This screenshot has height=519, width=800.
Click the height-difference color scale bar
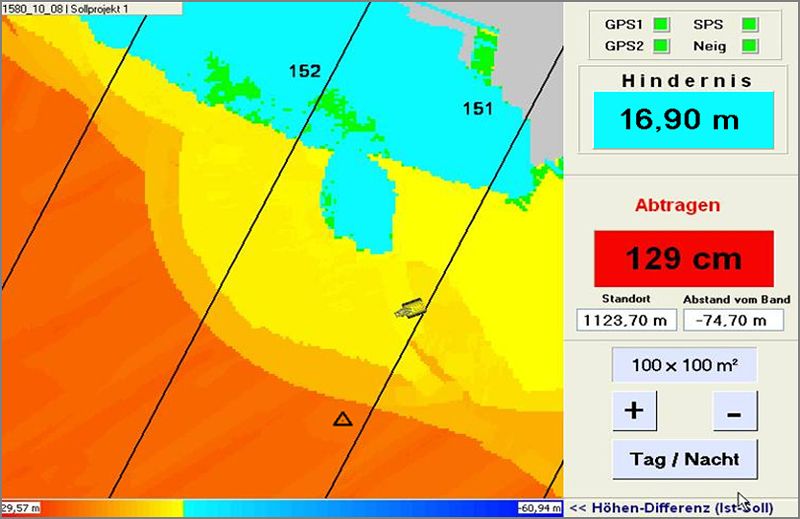[280, 509]
